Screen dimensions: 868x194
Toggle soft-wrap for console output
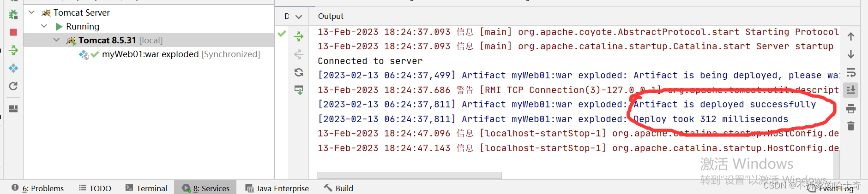[851, 72]
